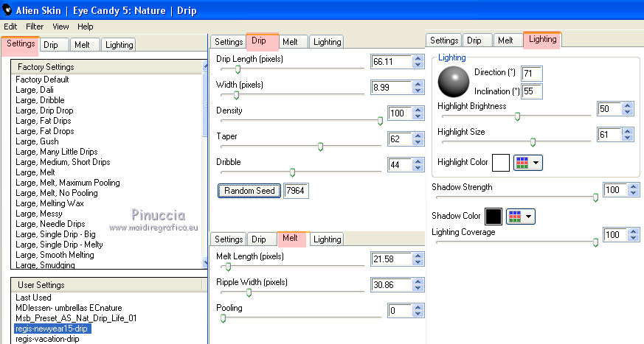Click the Highlight Brightness slider handle
The image size is (644, 344).
518,116
